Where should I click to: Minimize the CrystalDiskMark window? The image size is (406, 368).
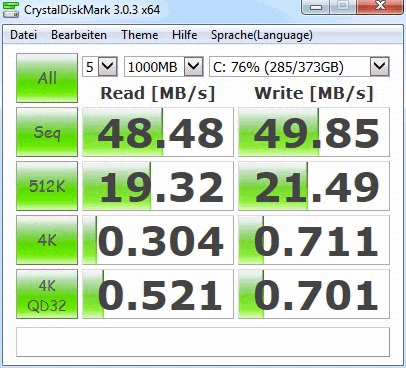click(x=316, y=7)
